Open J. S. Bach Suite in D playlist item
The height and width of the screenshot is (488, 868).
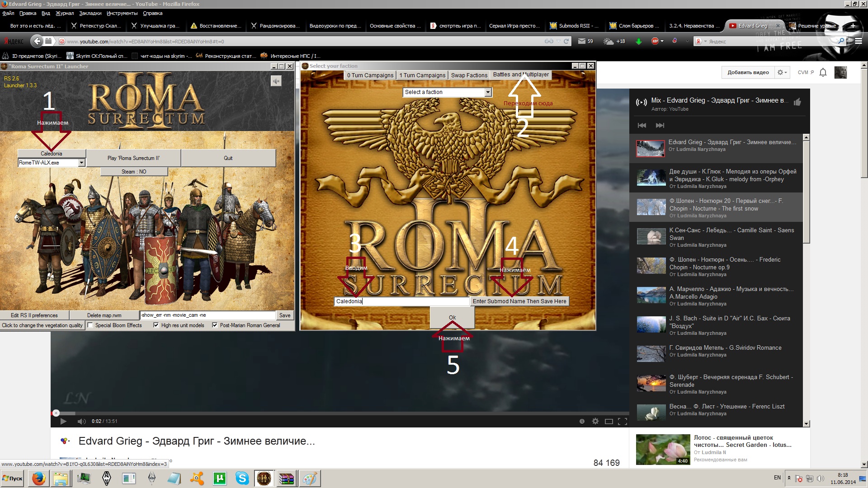pyautogui.click(x=716, y=325)
